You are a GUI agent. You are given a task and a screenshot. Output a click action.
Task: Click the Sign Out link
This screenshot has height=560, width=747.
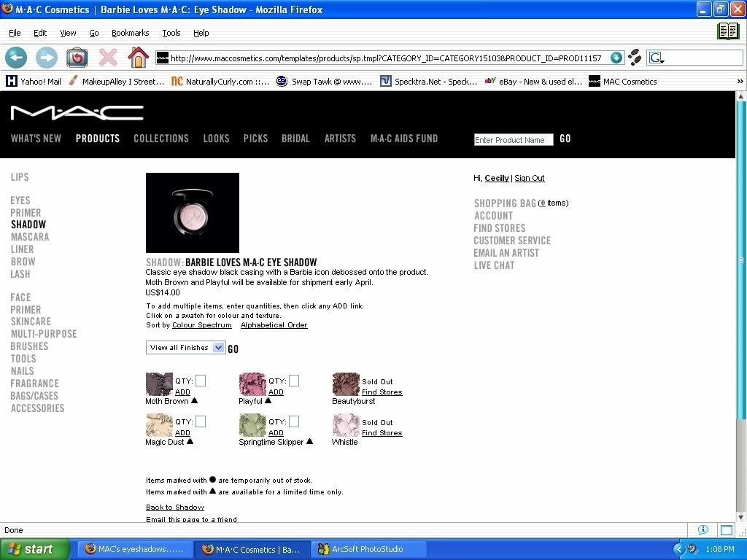pyautogui.click(x=530, y=178)
